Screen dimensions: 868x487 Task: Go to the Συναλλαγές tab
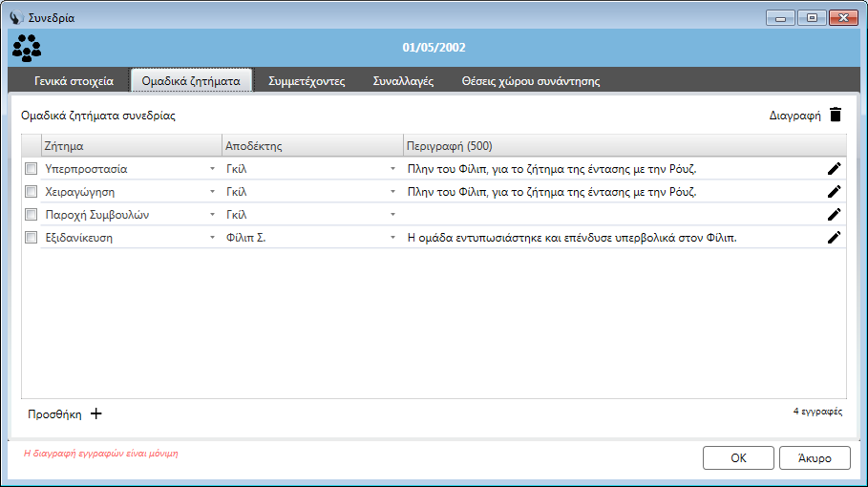coord(403,81)
